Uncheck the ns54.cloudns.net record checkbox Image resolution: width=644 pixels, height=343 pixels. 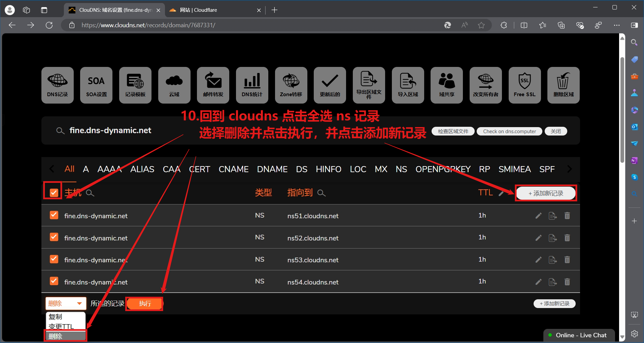pos(54,281)
